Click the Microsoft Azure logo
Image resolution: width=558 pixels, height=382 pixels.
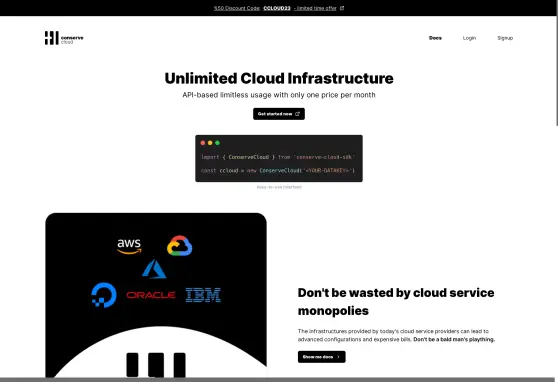[x=154, y=269]
